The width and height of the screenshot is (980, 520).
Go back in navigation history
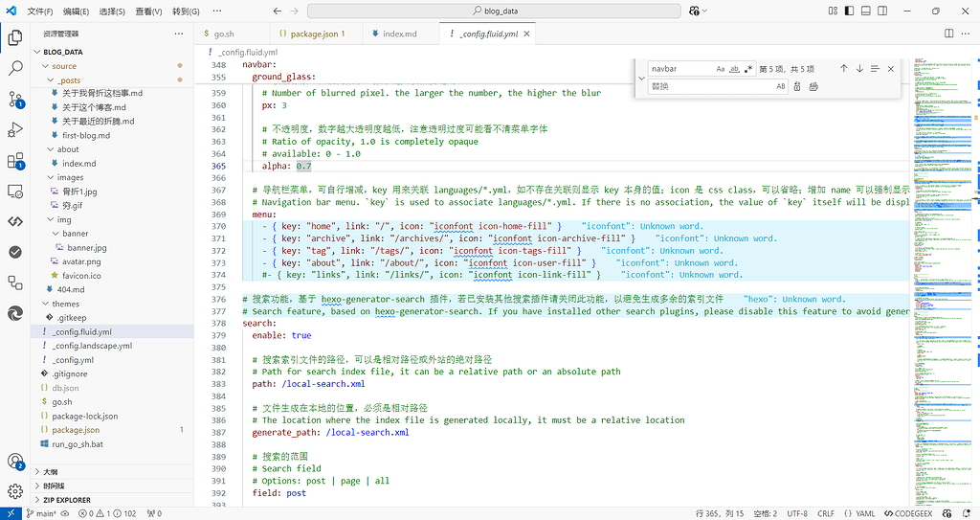(278, 11)
